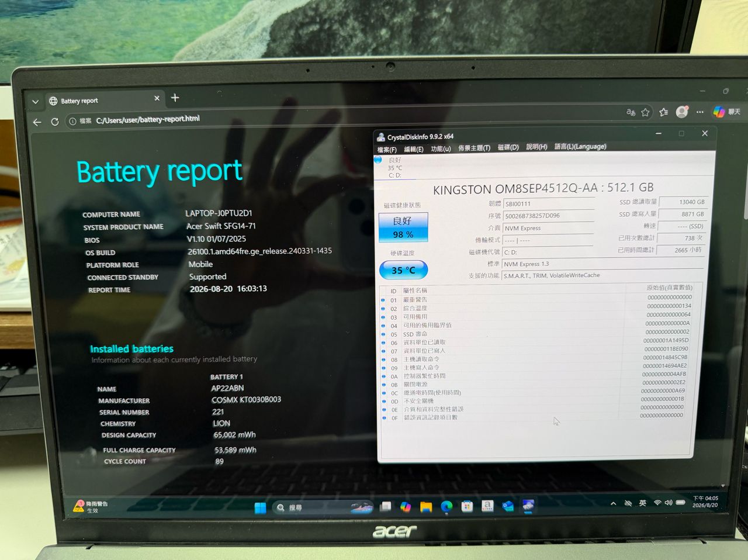Viewport: 748px width, 560px height.
Task: Open the Edge favorites list icon
Action: (663, 112)
